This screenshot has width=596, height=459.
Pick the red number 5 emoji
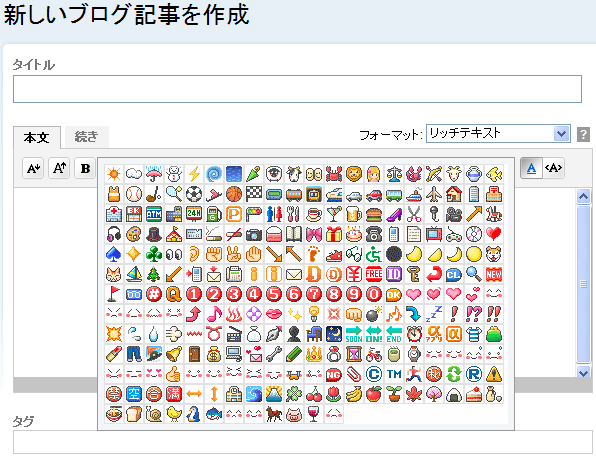(x=274, y=294)
